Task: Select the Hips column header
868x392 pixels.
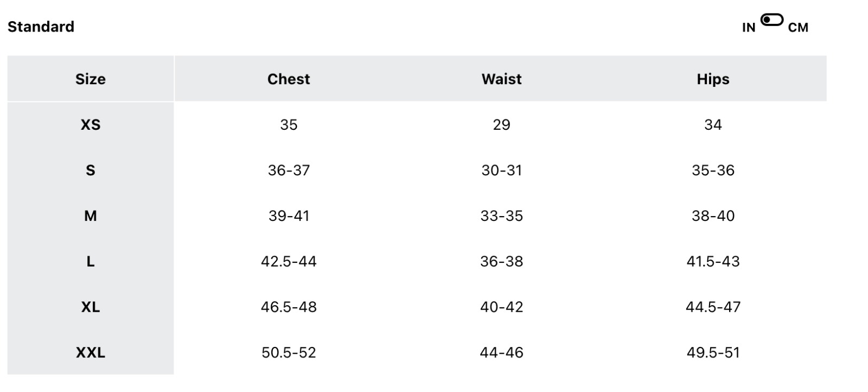Action: tap(713, 79)
